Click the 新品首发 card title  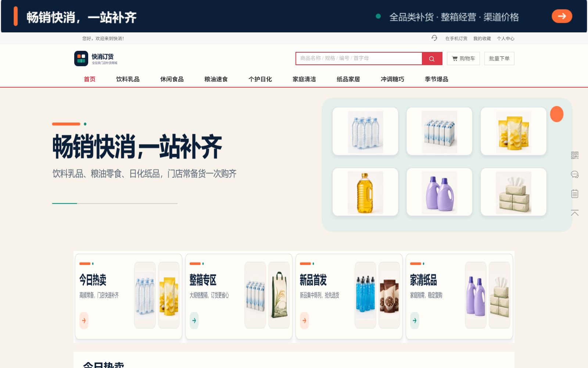click(x=313, y=280)
